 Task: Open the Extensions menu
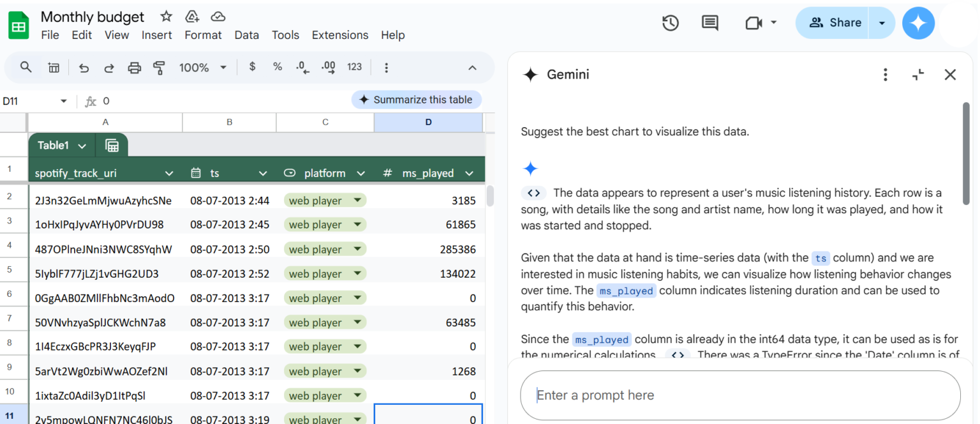[340, 35]
